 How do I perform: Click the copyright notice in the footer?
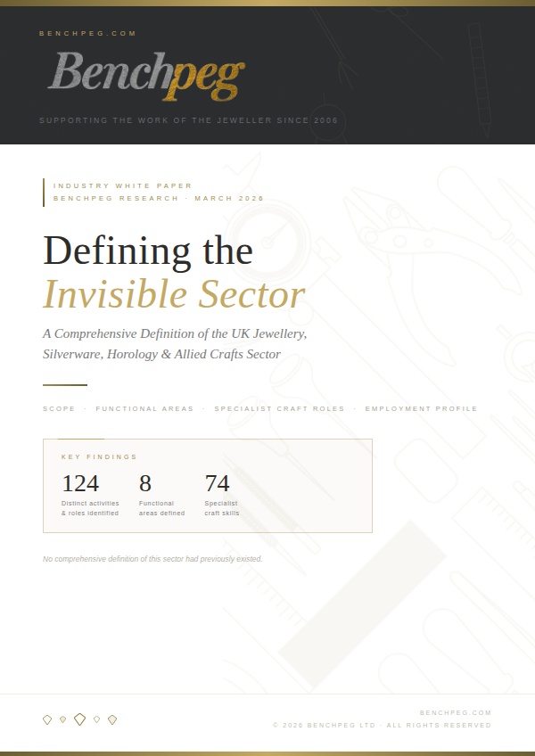[382, 725]
